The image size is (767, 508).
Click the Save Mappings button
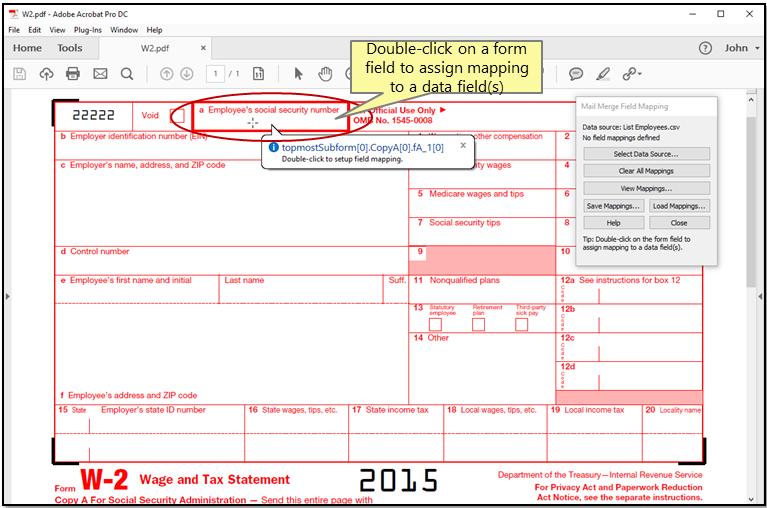point(613,206)
